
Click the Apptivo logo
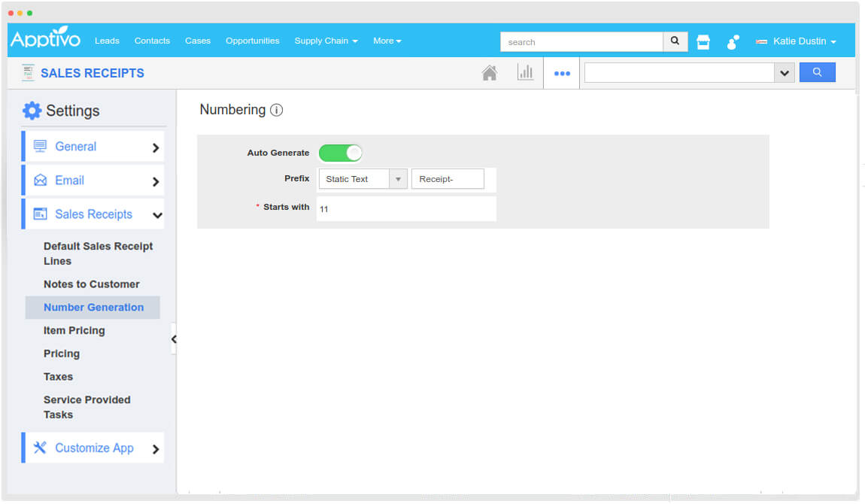click(45, 40)
